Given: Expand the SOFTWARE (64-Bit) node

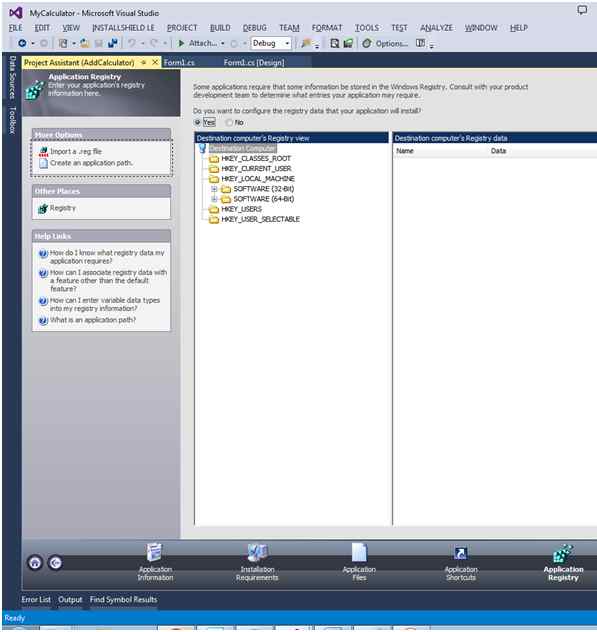Looking at the screenshot, I should [x=214, y=199].
